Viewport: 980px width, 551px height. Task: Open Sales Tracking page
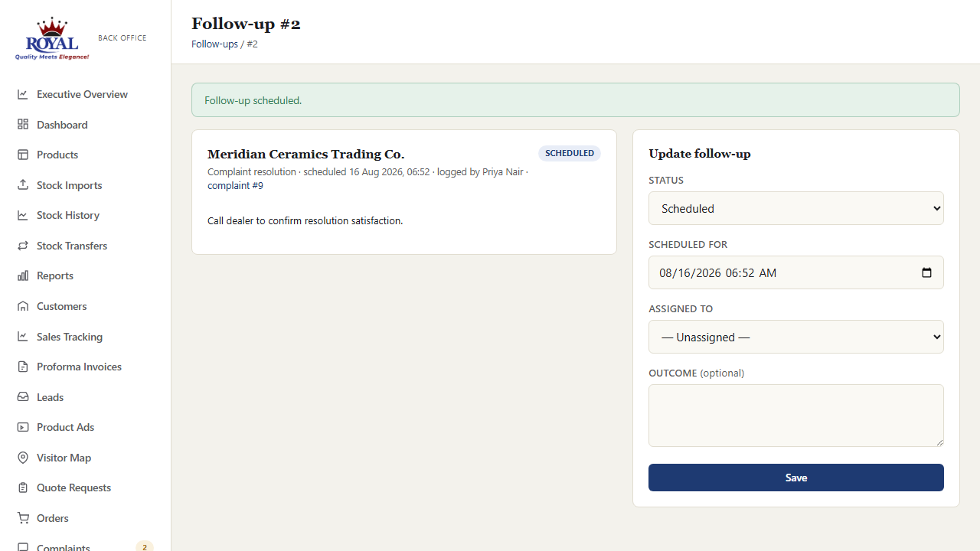85,337
